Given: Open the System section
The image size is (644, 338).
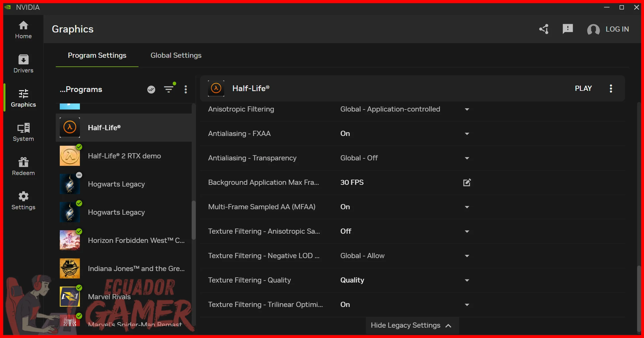Looking at the screenshot, I should (x=23, y=132).
